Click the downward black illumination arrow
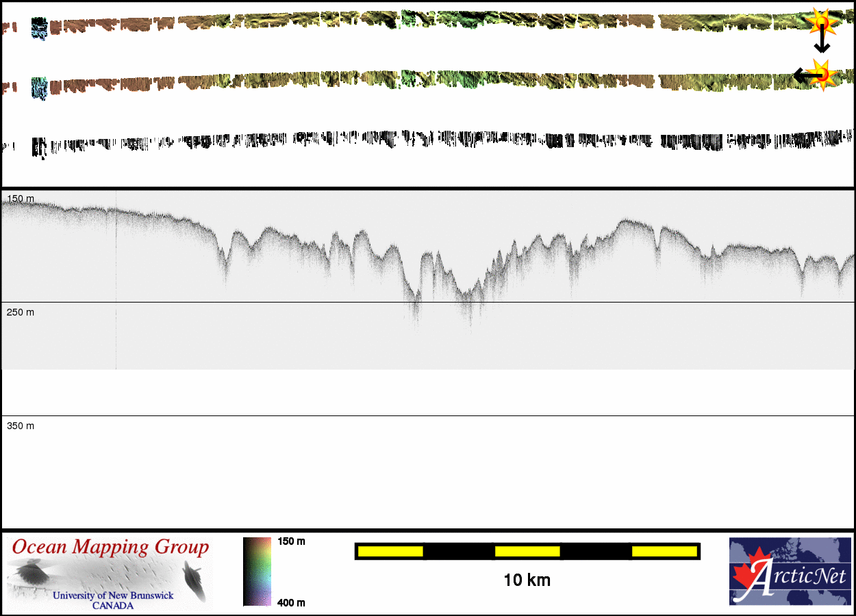The height and width of the screenshot is (616, 856). [822, 43]
